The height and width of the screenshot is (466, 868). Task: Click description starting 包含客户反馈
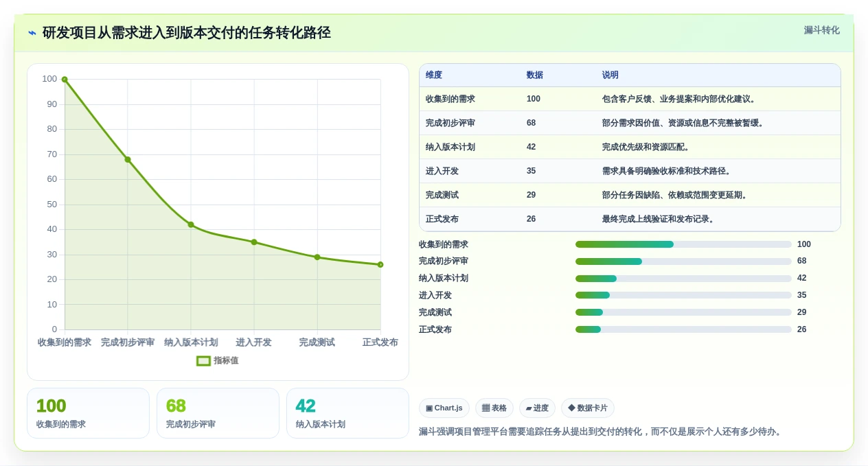680,99
